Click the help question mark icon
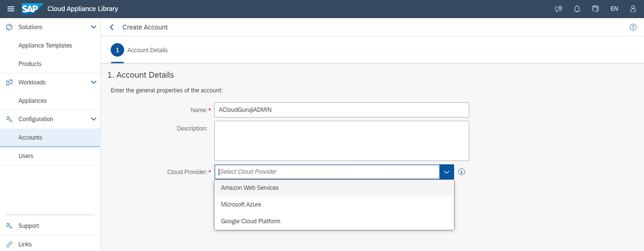The image size is (644, 251). point(633,27)
